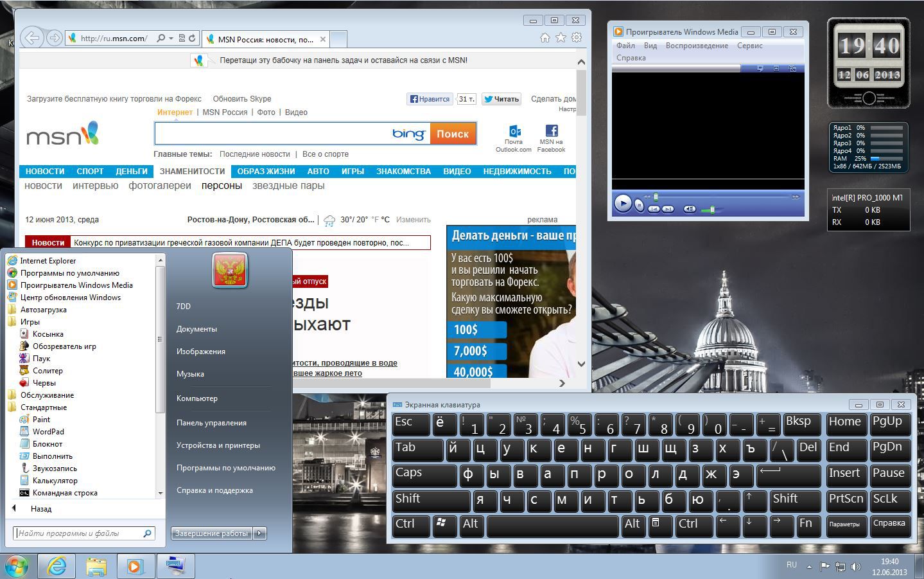Toggle the Fn key on on-screen keyboard
This screenshot has width=924, height=579.
pyautogui.click(x=809, y=526)
